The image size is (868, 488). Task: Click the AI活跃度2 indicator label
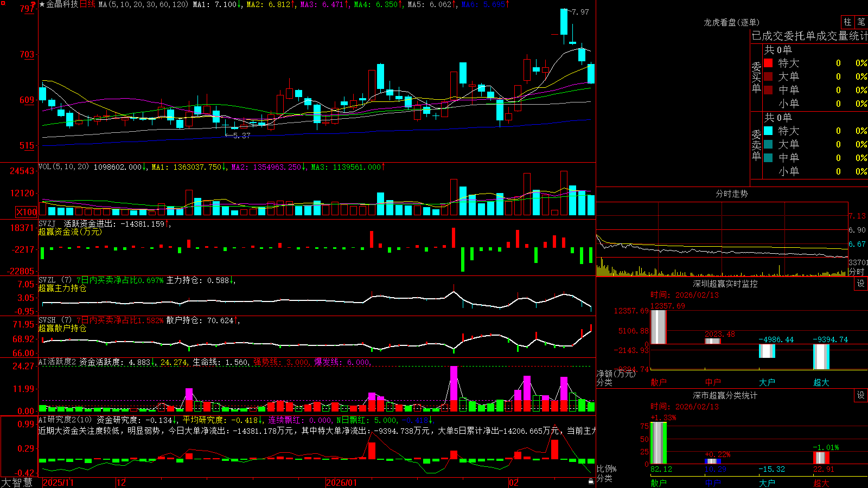(58, 362)
